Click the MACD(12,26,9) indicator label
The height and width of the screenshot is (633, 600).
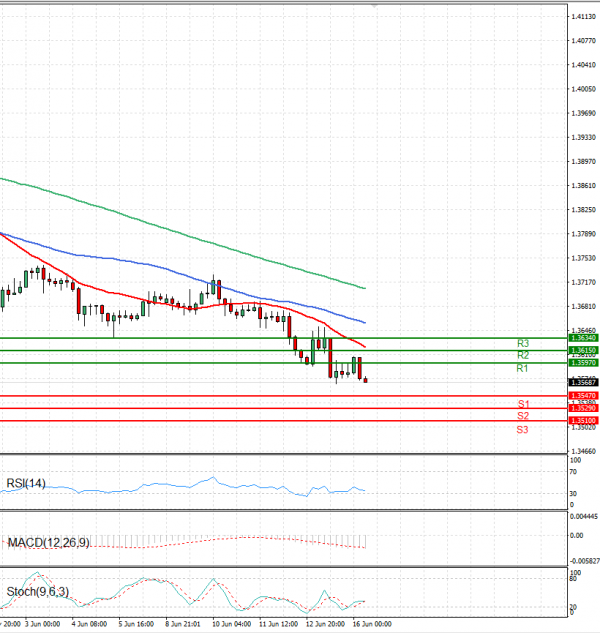(x=48, y=543)
